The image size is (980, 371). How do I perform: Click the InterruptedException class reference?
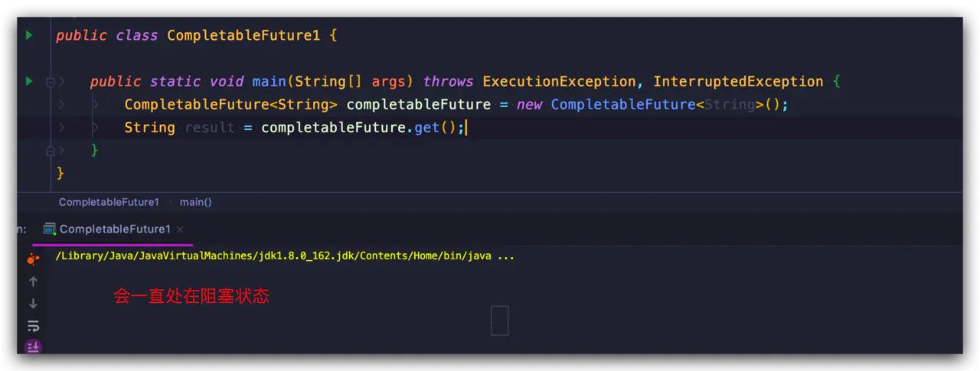(x=737, y=81)
